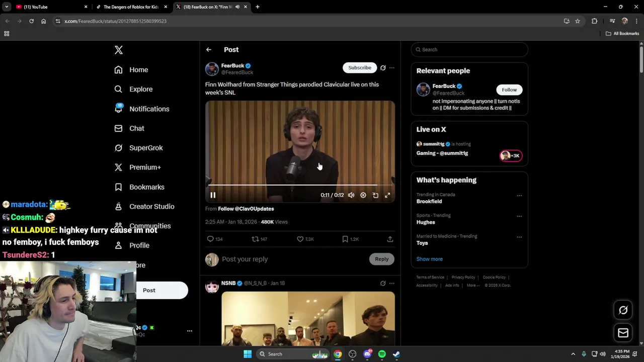Click the X logo in sidebar
The height and width of the screenshot is (362, 644).
click(119, 50)
